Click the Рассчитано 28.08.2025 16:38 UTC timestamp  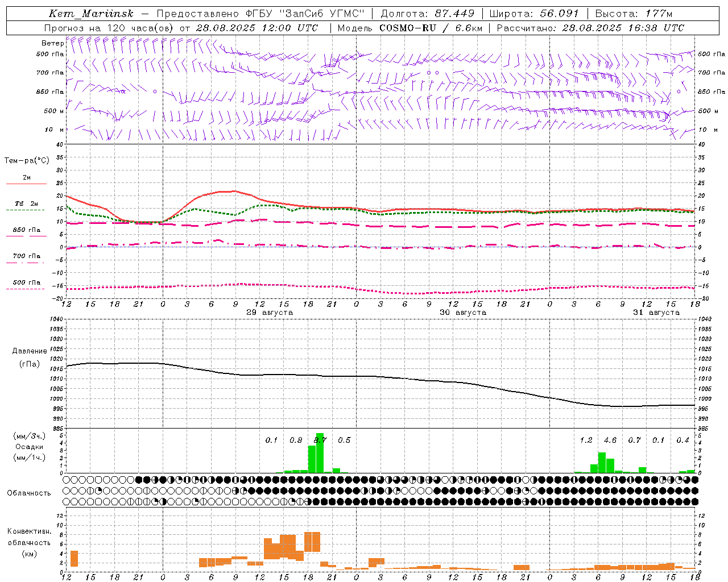pyautogui.click(x=590, y=28)
